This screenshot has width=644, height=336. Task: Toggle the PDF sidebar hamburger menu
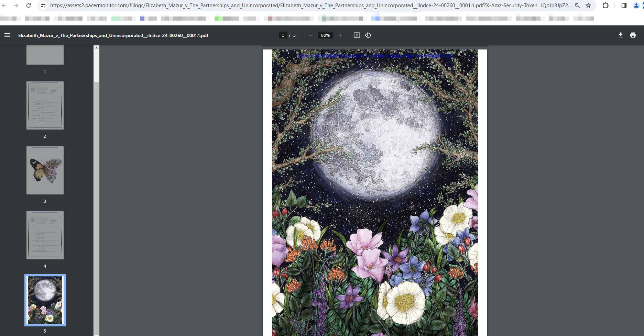7,35
